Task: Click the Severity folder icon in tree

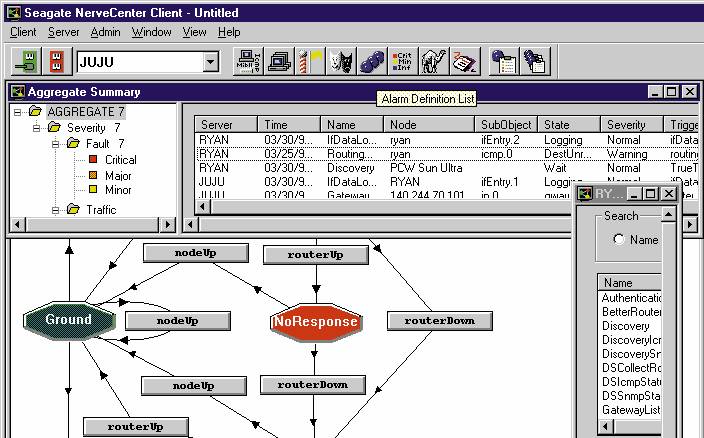Action: coord(54,127)
